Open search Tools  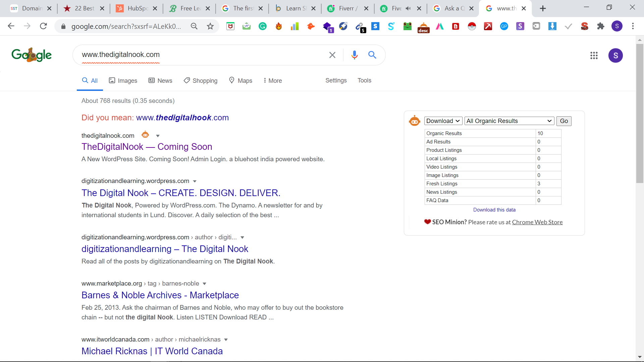coord(364,80)
